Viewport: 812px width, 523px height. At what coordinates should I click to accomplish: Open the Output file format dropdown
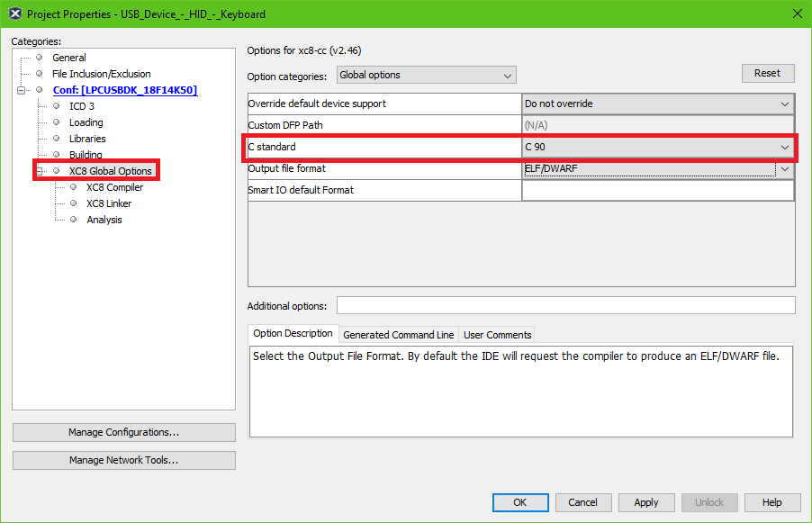[x=657, y=169]
